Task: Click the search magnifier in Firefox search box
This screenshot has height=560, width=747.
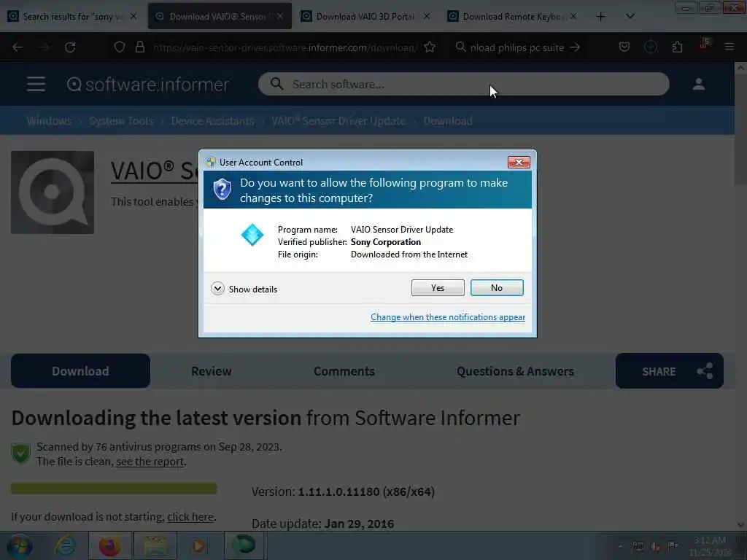Action: coord(460,47)
